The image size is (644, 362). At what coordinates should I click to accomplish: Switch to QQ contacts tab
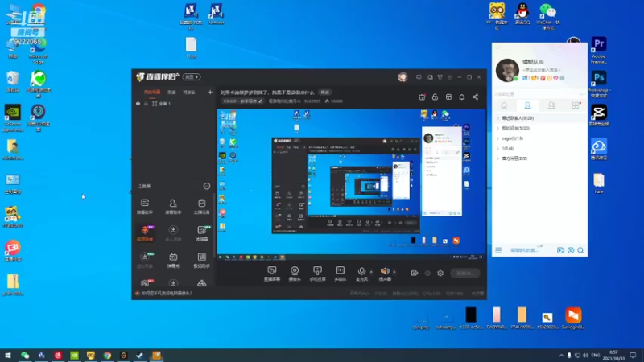528,105
